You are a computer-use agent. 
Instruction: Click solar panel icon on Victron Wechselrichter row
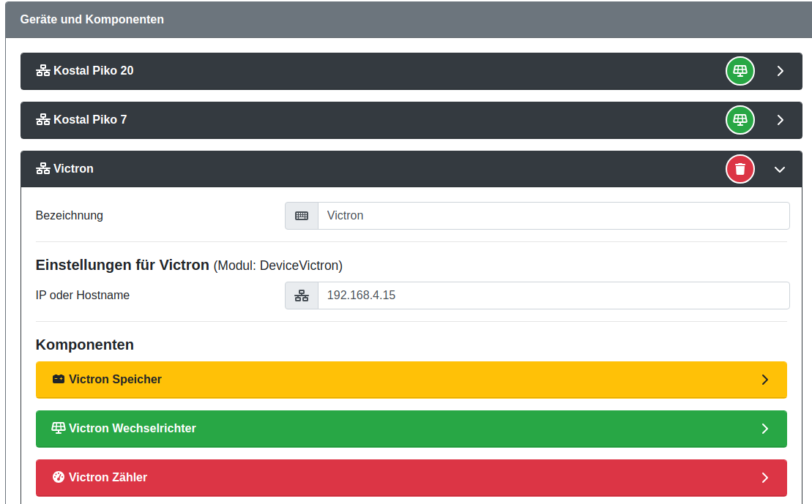tap(59, 428)
